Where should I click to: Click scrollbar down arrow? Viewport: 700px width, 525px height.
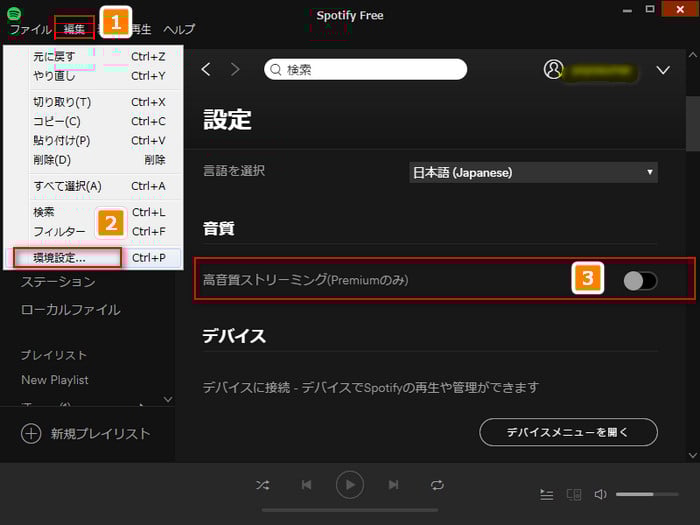pos(693,455)
